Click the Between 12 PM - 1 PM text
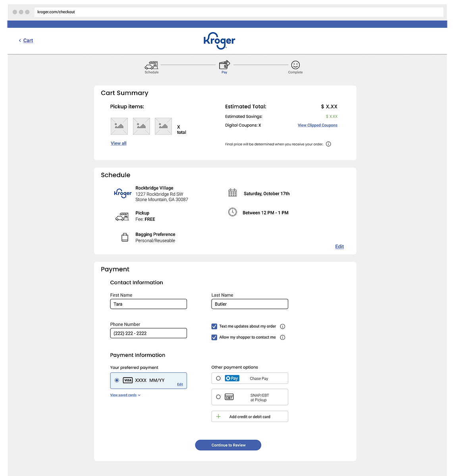The width and height of the screenshot is (453, 476). point(265,213)
